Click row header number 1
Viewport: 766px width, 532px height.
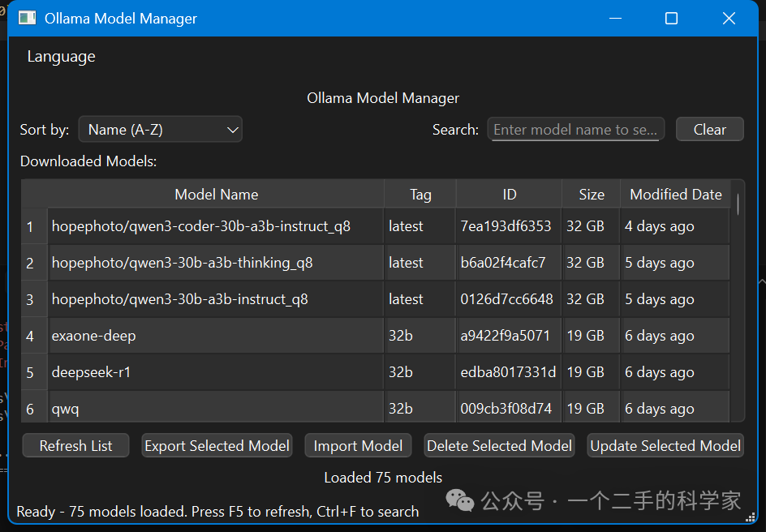click(x=34, y=226)
